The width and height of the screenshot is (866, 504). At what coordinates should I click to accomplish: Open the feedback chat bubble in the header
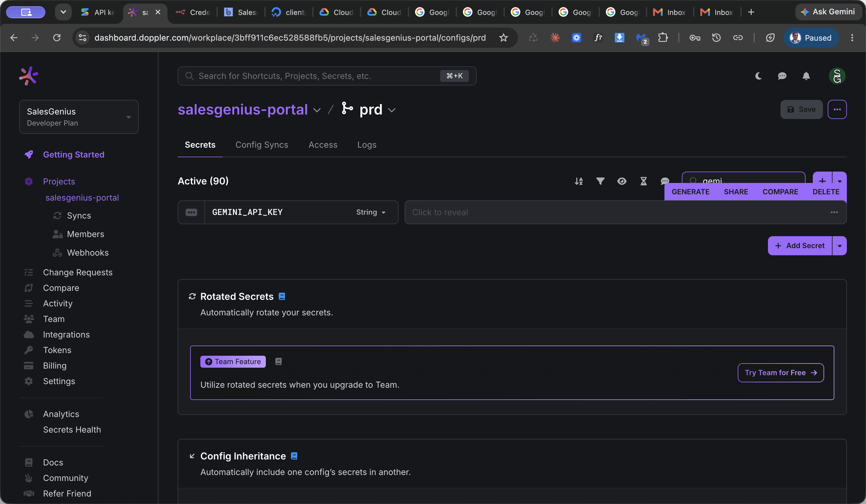coord(782,76)
